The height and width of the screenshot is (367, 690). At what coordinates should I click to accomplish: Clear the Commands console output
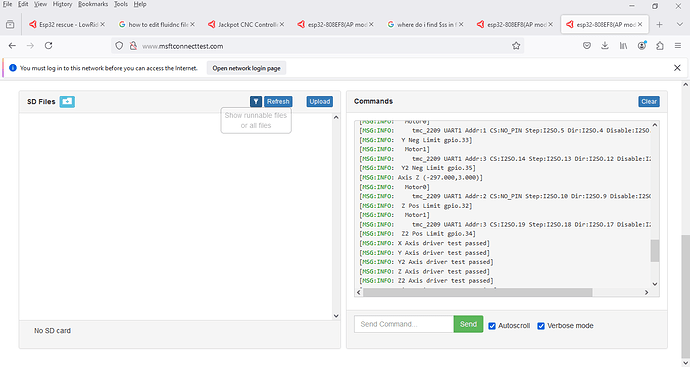(x=649, y=102)
